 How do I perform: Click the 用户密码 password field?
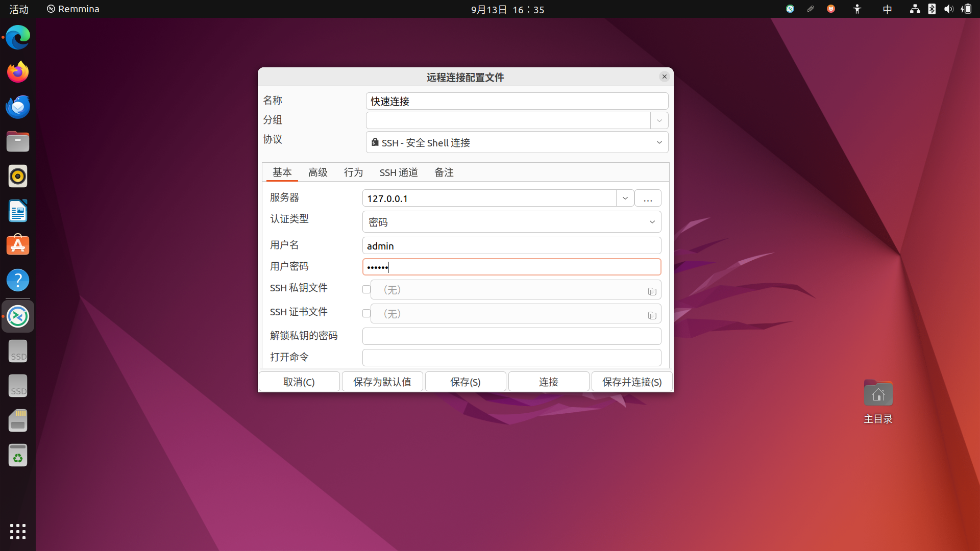(511, 267)
